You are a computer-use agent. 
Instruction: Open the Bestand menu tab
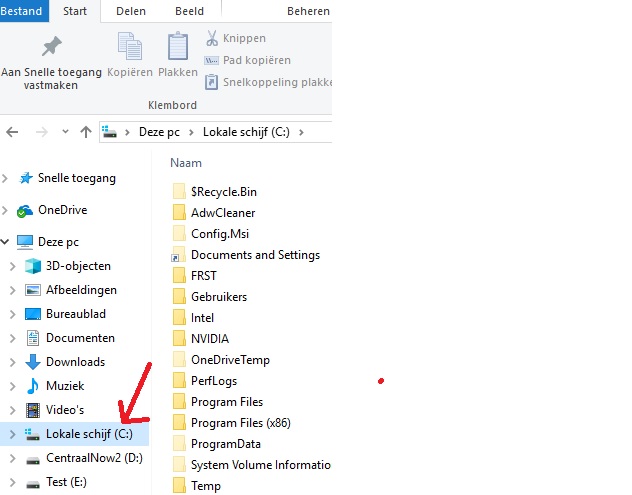(x=23, y=11)
